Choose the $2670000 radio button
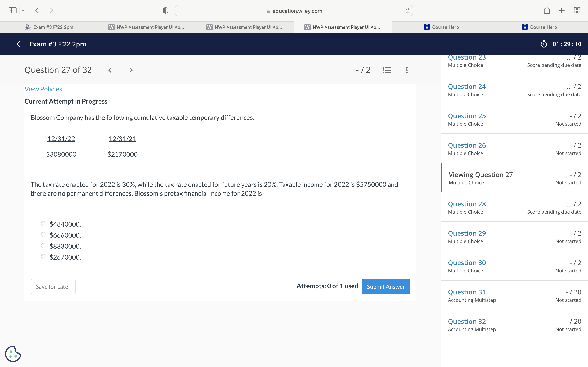 point(44,256)
